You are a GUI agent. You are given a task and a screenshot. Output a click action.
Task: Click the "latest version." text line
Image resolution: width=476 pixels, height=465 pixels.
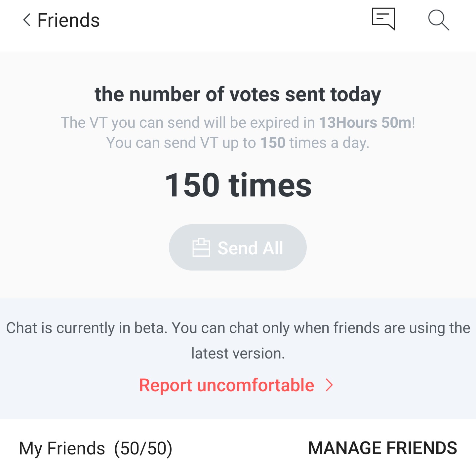coord(238,353)
